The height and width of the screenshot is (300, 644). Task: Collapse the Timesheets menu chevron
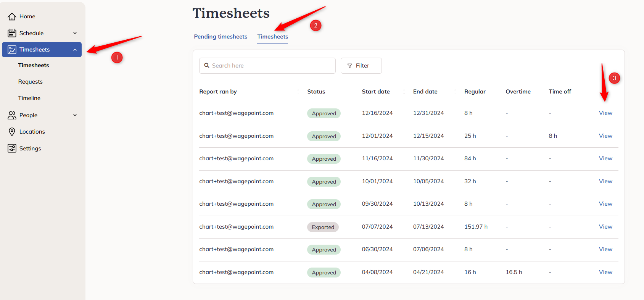(x=75, y=50)
